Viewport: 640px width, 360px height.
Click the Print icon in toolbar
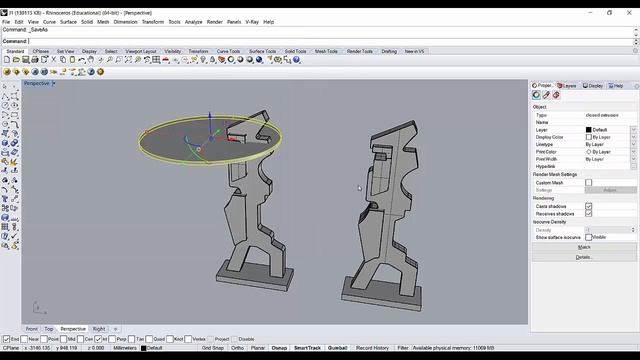click(x=35, y=60)
